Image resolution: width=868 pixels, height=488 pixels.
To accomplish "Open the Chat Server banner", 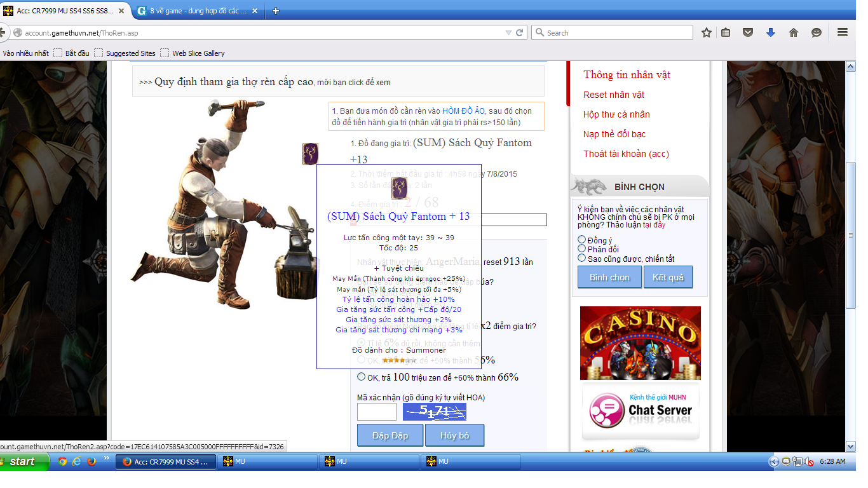I will click(x=641, y=411).
